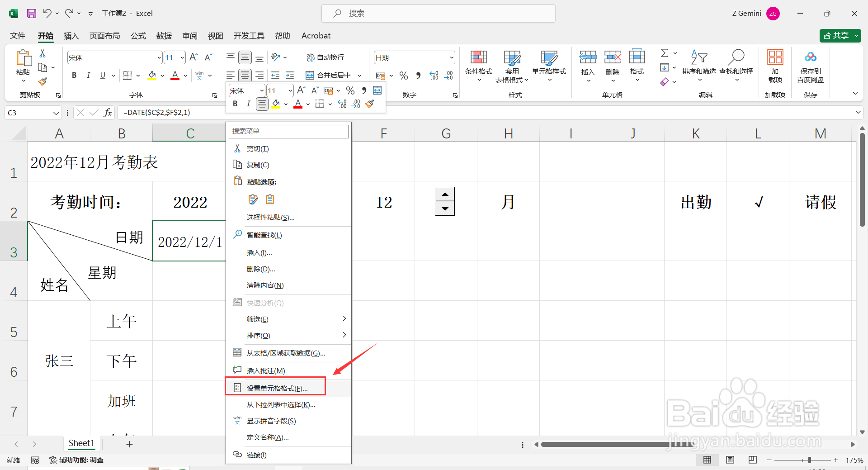Image resolution: width=868 pixels, height=470 pixels.
Task: Toggle Bold in mini toolbar
Action: (235, 104)
